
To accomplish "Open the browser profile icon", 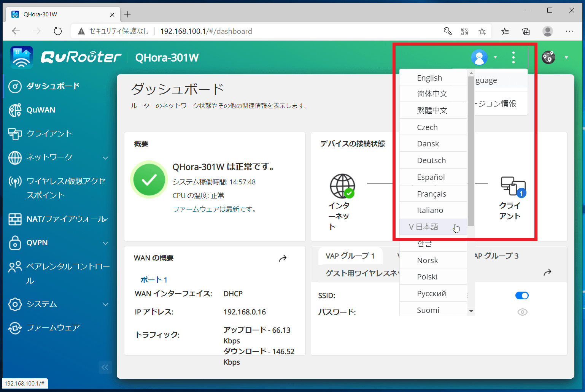I will [x=548, y=31].
